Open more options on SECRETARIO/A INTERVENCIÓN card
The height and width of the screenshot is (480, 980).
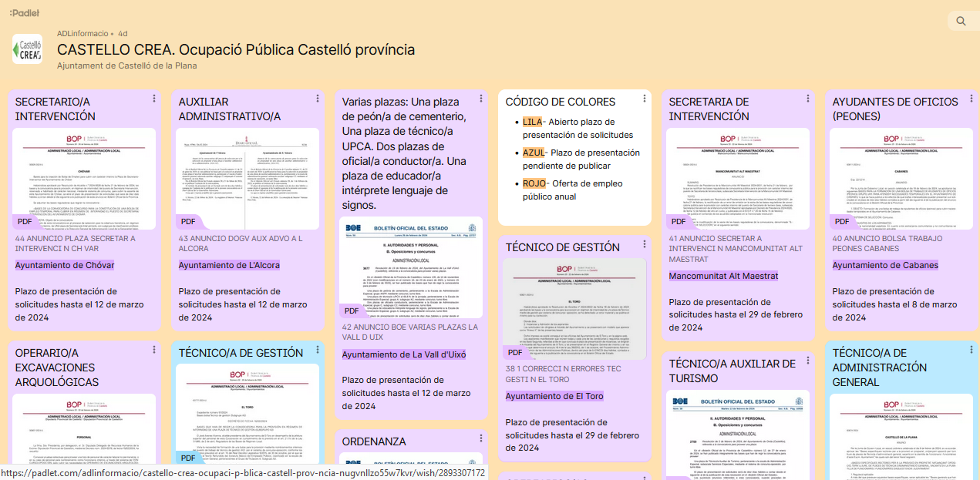click(154, 99)
